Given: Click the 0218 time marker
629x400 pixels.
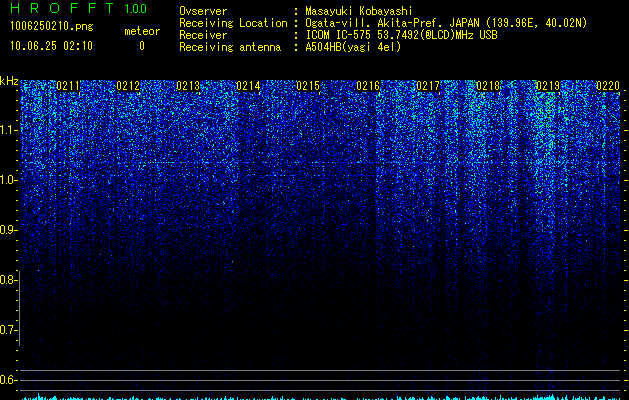Looking at the screenshot, I should (x=488, y=85).
